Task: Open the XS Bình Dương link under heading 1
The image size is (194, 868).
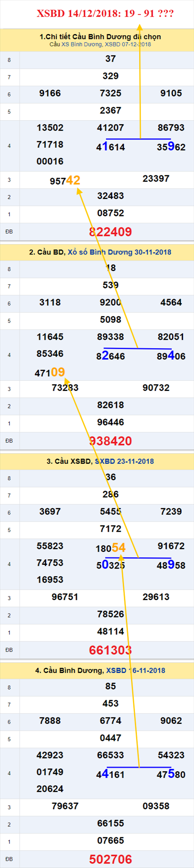Action: [82, 45]
